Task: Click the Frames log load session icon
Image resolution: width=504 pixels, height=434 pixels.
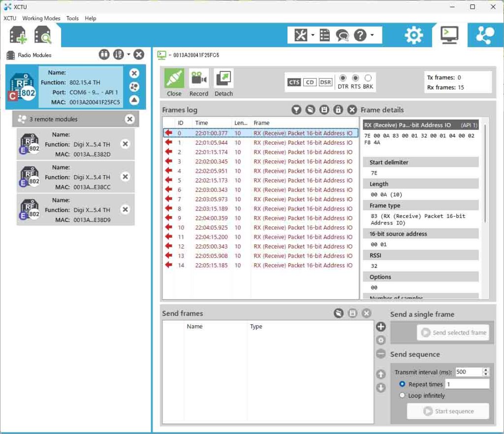Action: (310, 110)
